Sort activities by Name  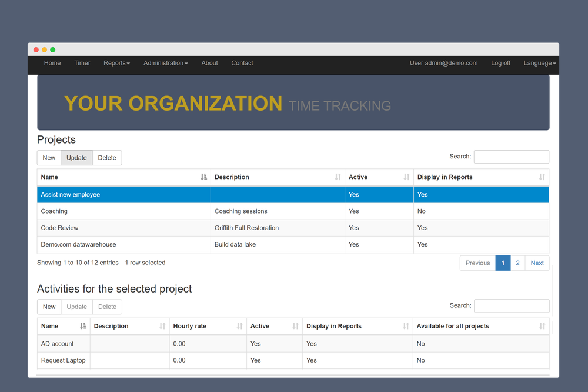pos(82,326)
